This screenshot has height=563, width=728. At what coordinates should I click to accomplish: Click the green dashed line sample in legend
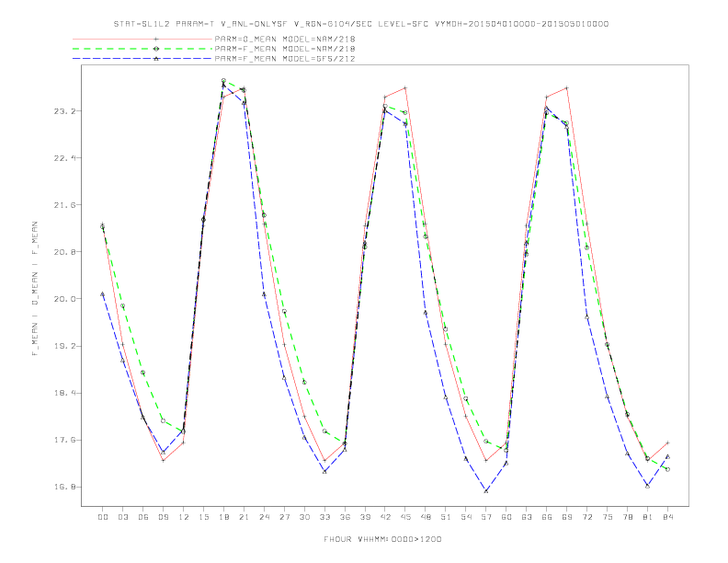tap(142, 49)
